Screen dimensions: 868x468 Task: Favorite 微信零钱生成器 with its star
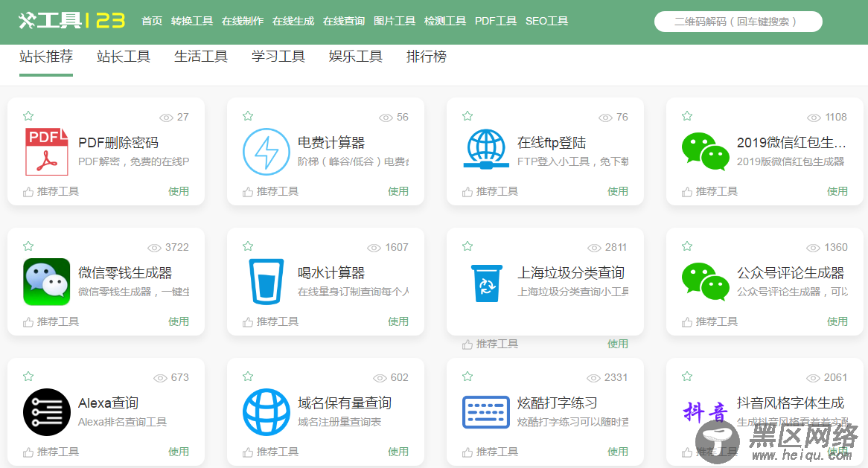click(x=28, y=246)
